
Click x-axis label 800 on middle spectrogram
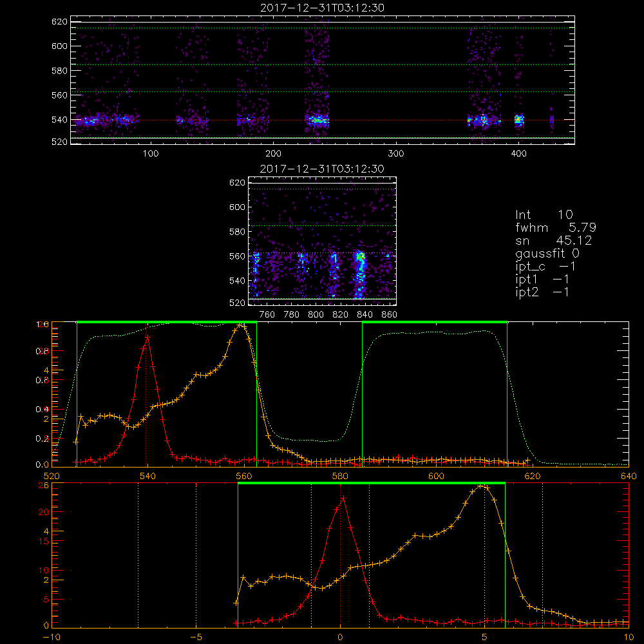(316, 315)
